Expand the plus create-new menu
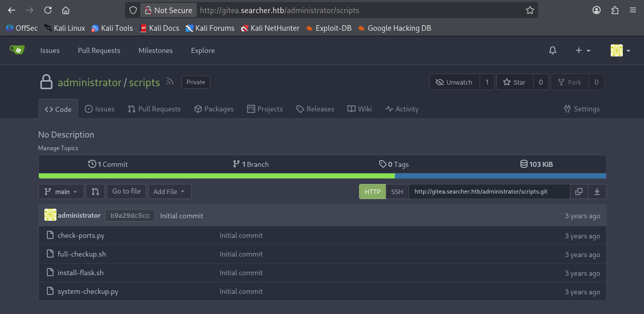644x314 pixels. pyautogui.click(x=582, y=50)
